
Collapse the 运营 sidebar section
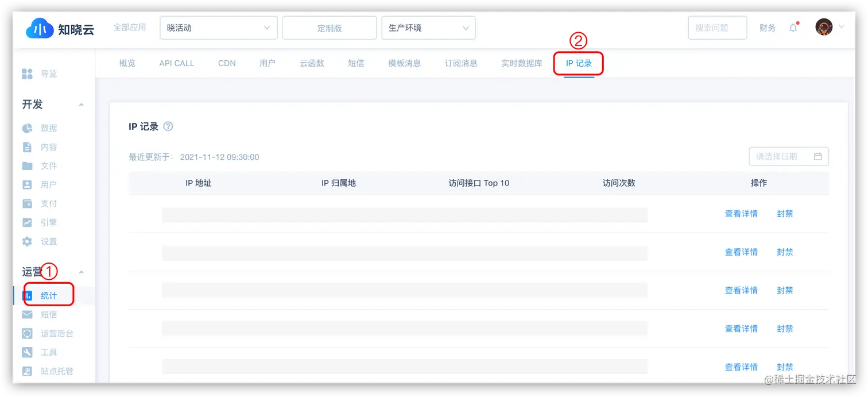pos(81,272)
